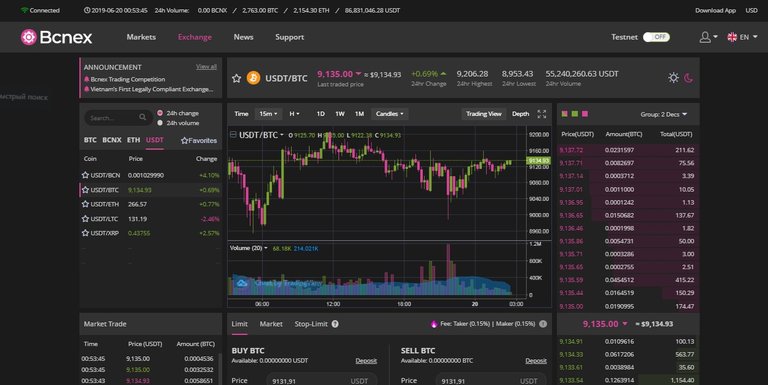Switch to the Market order tab
This screenshot has height=385, width=768.
(271, 324)
